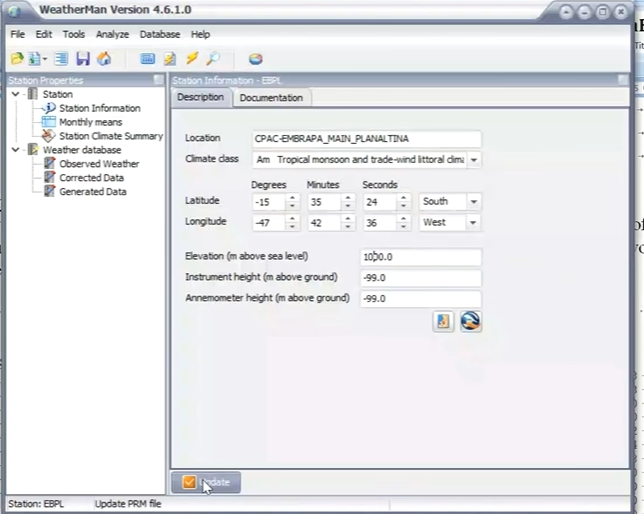Click the 'Update PRM file' status bar text

coord(128,504)
